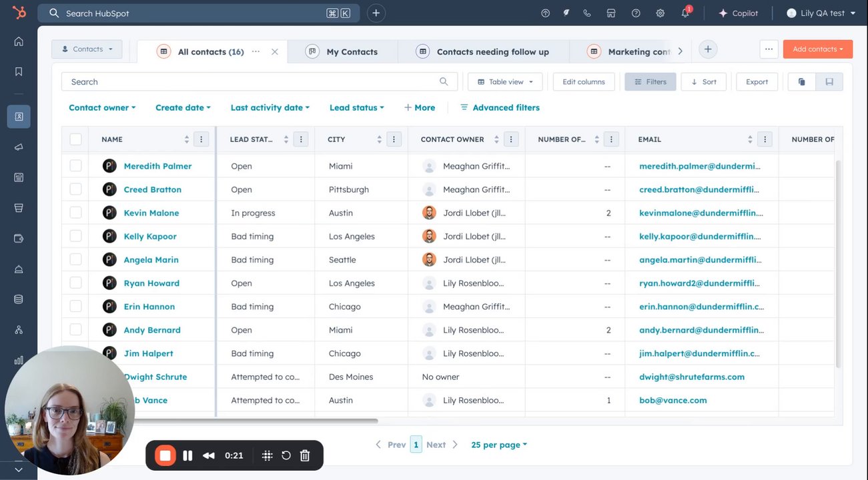868x480 pixels.
Task: Switch to All contacts (16) tab
Action: click(211, 51)
